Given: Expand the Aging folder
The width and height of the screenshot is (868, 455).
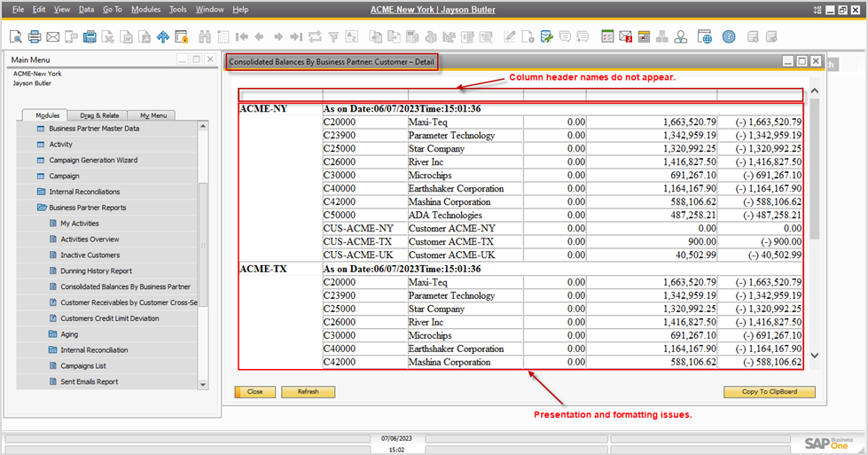Looking at the screenshot, I should coord(52,334).
